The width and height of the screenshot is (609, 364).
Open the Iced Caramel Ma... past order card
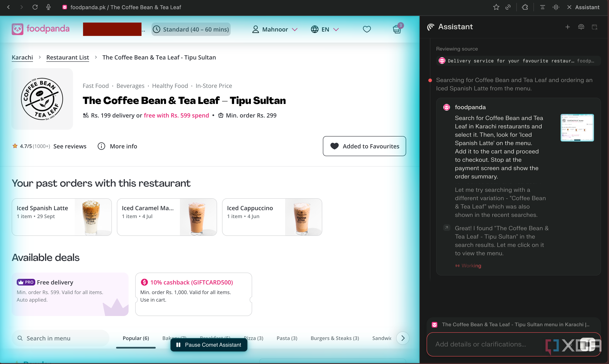(x=167, y=217)
